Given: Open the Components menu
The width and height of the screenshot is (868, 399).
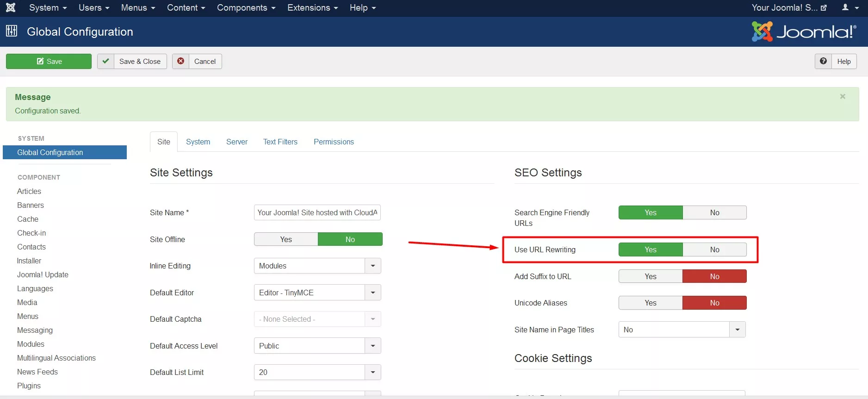Looking at the screenshot, I should (x=246, y=7).
